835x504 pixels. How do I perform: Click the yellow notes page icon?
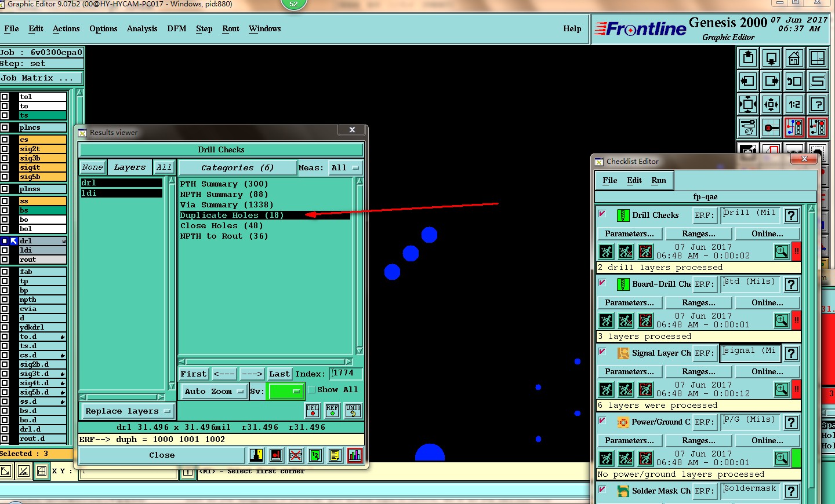pos(335,455)
